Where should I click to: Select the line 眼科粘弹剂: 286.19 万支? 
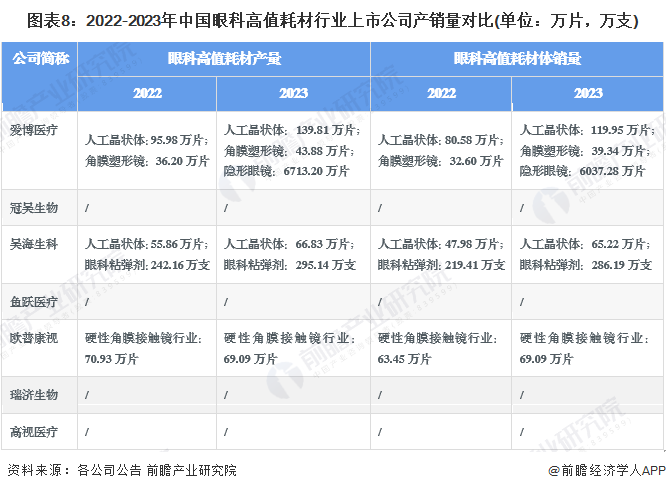[x=586, y=265]
